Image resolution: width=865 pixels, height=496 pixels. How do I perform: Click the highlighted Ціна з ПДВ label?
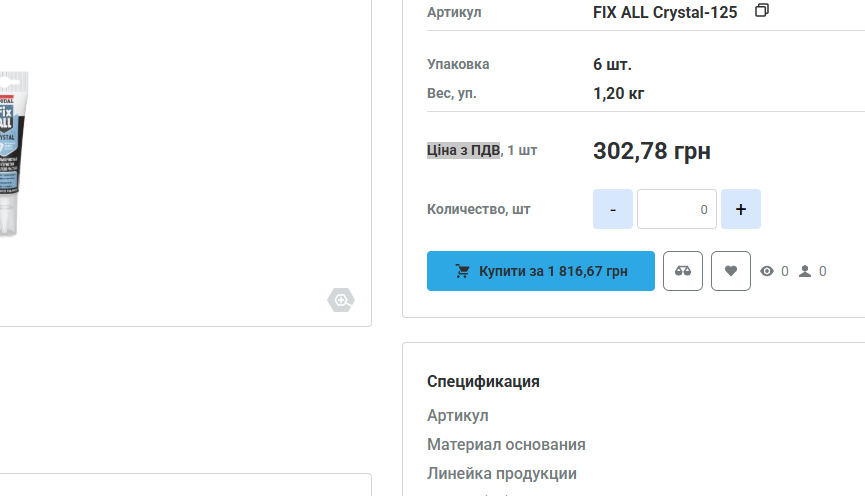tap(463, 150)
